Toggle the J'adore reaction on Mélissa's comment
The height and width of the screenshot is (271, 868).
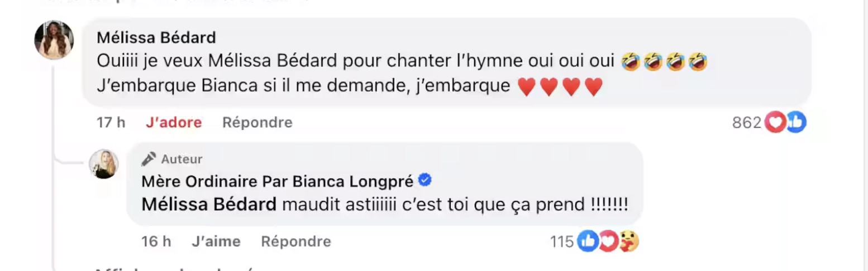[x=173, y=122]
